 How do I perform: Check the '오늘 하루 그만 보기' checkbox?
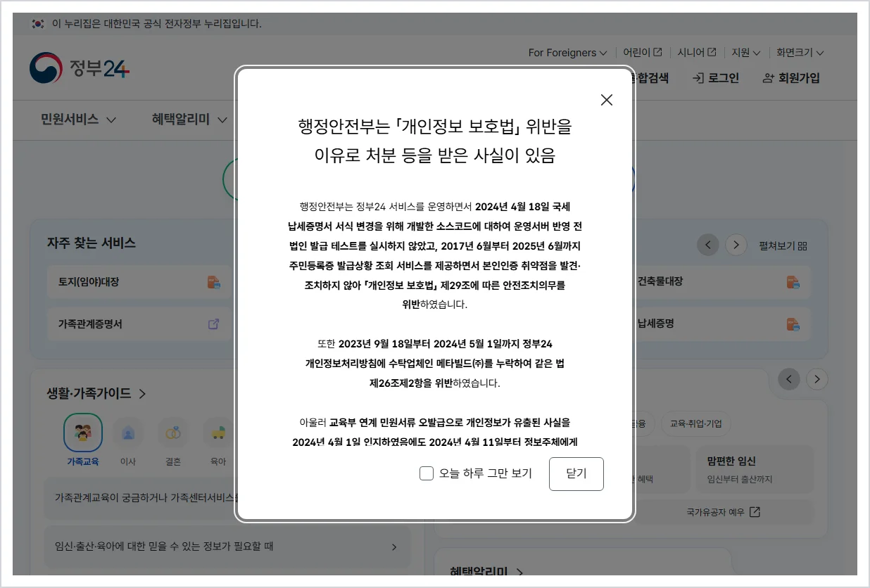pos(426,473)
